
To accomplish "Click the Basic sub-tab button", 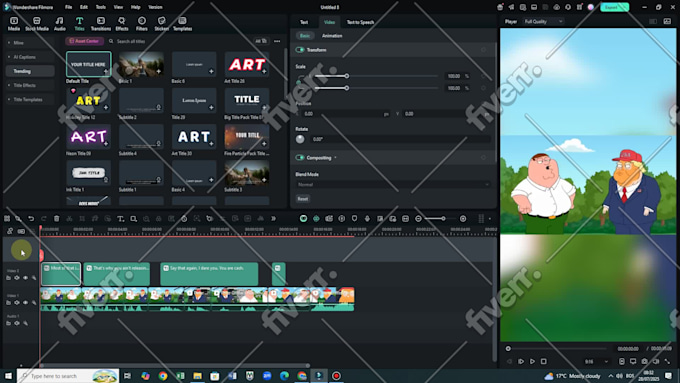I will click(x=305, y=36).
